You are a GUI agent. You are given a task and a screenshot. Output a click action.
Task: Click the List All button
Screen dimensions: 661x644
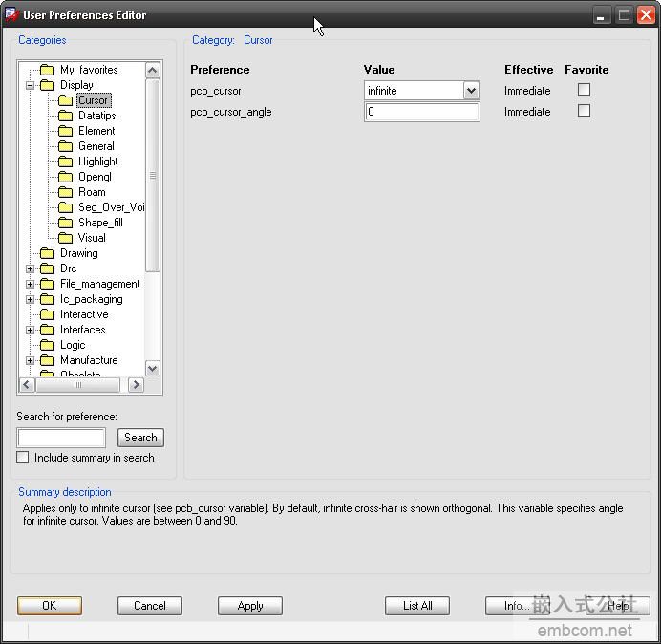[x=417, y=606]
